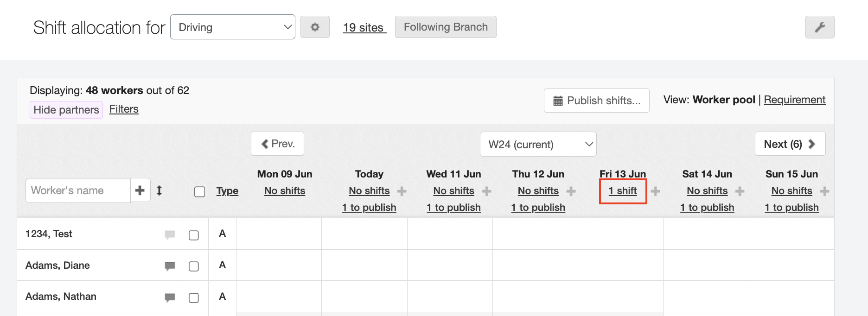The image size is (868, 316).
Task: Switch to Requirement view
Action: [x=794, y=100]
